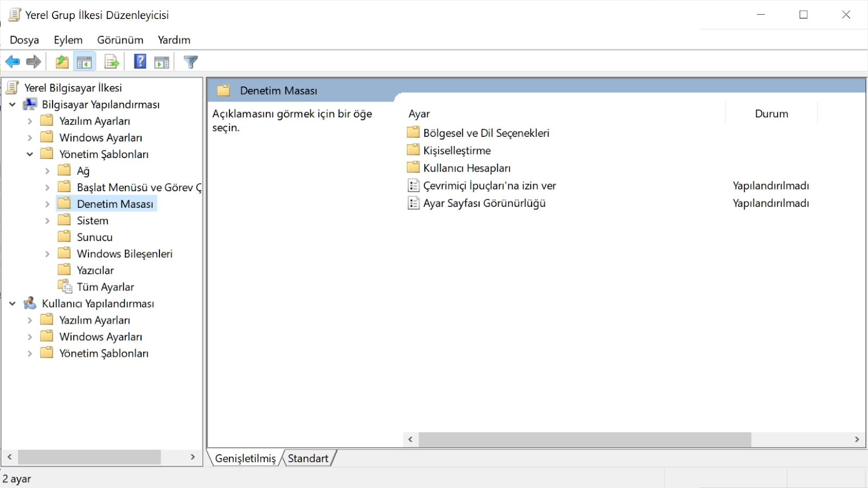Click the Ağ folder icon in tree
The width and height of the screenshot is (868, 488).
[x=65, y=170]
